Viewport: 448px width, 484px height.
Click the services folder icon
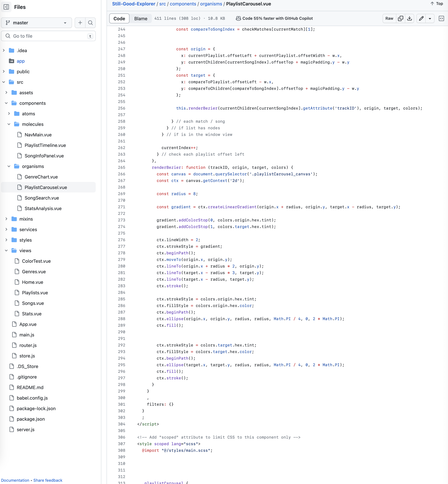click(x=14, y=229)
